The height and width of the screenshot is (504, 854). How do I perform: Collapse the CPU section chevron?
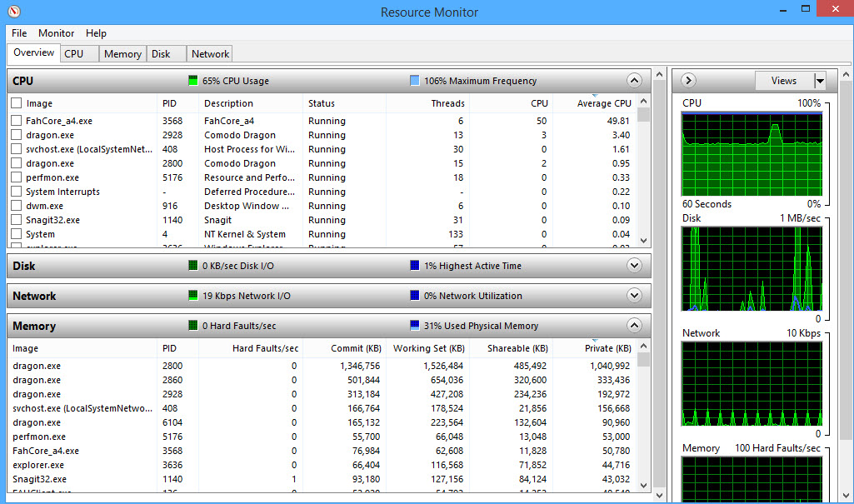(x=634, y=81)
